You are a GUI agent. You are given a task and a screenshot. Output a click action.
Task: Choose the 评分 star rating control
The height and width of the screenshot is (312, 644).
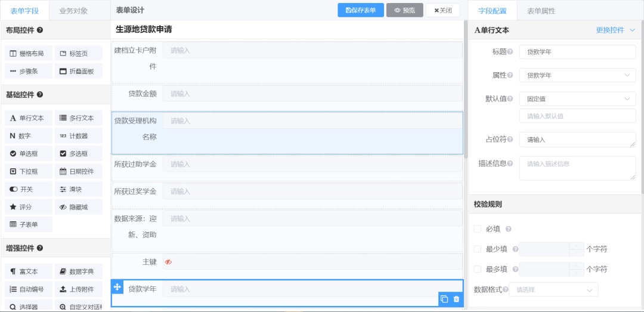point(28,207)
